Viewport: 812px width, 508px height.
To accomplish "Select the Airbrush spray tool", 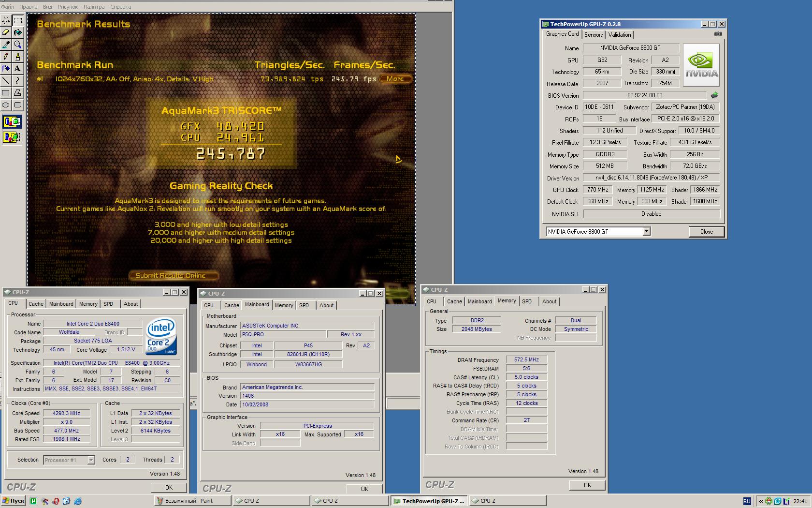I will click(x=6, y=68).
